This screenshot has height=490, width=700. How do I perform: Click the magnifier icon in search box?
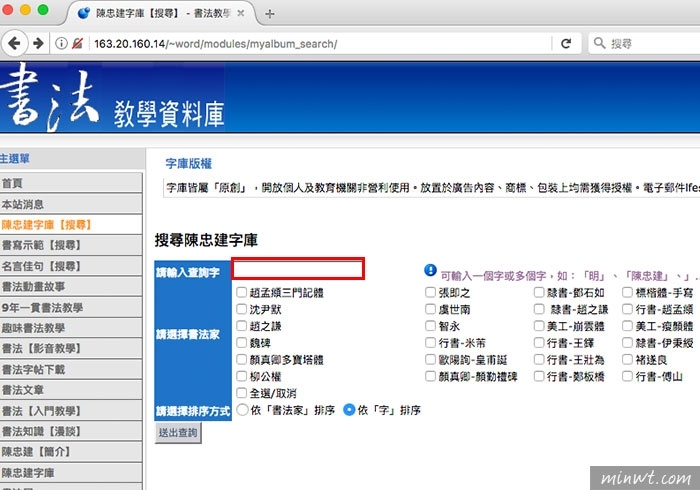pos(600,43)
